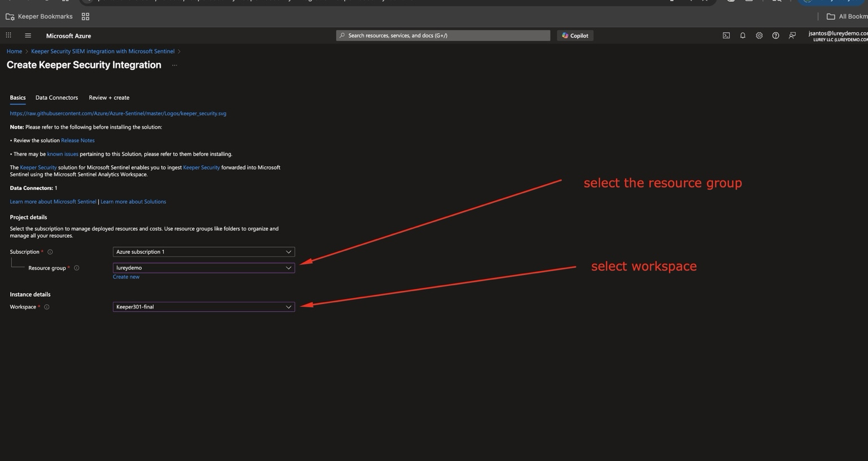
Task: Expand the Resource group dropdown
Action: tap(203, 268)
